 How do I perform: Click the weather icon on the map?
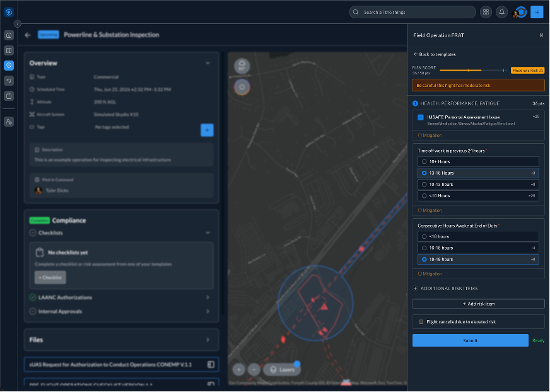242,66
